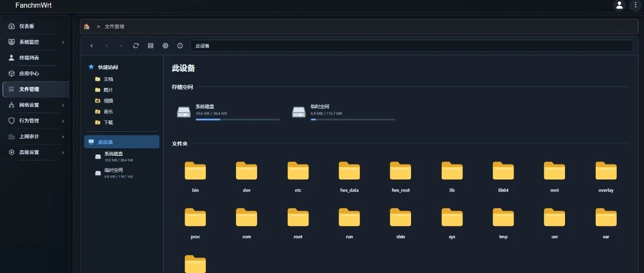Viewport: 644px width, 273px height.
Task: Click the 临时空间 usage progress bar
Action: pyautogui.click(x=353, y=119)
